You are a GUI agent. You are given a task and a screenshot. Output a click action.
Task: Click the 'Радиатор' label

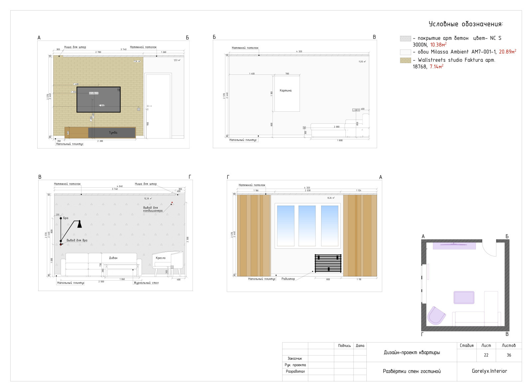(x=288, y=279)
